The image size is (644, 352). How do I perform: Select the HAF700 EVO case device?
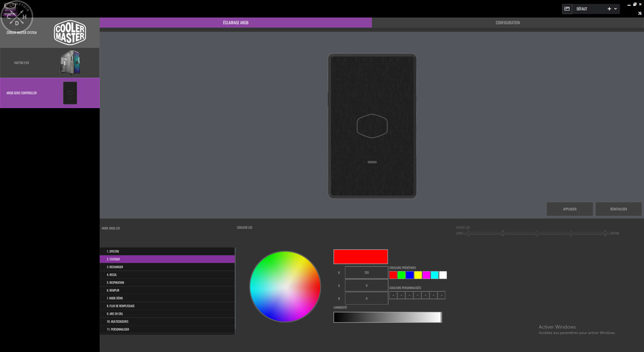[x=49, y=63]
